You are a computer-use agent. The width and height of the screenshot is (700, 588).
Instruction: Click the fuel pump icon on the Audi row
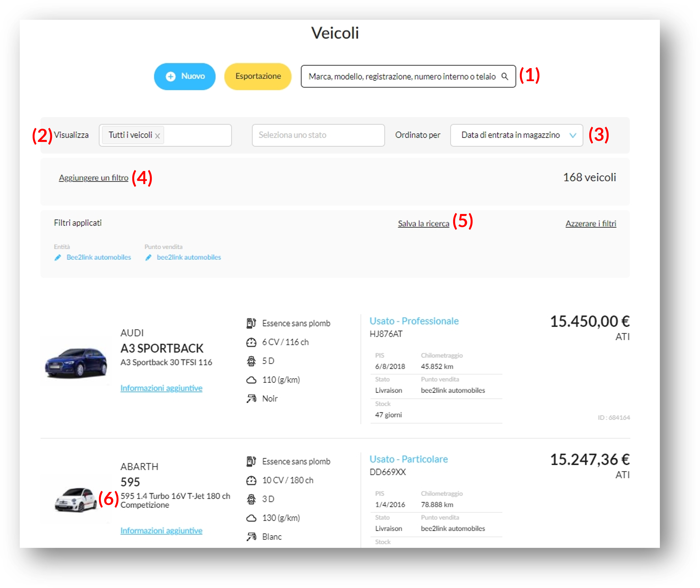tap(251, 323)
